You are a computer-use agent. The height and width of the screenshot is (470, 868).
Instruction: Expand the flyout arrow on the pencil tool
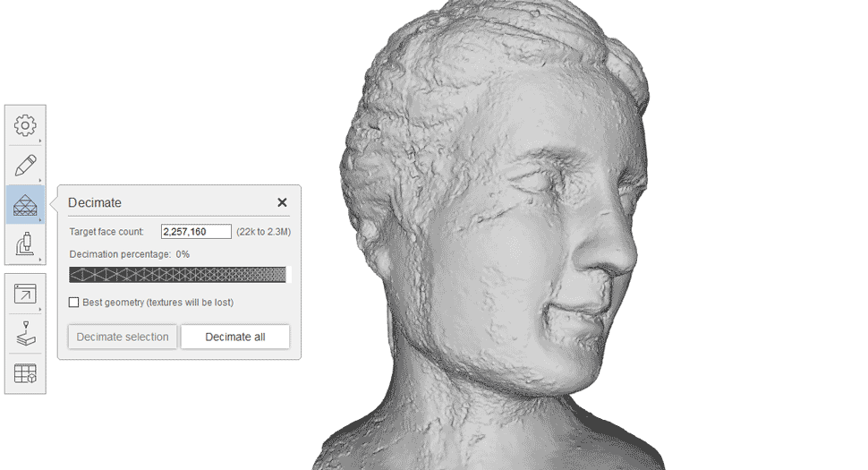[40, 181]
